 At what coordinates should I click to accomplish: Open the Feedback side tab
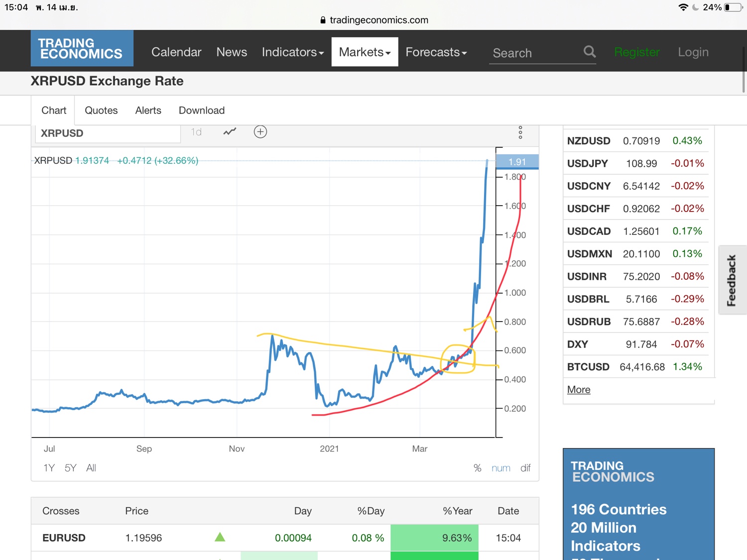tap(732, 280)
